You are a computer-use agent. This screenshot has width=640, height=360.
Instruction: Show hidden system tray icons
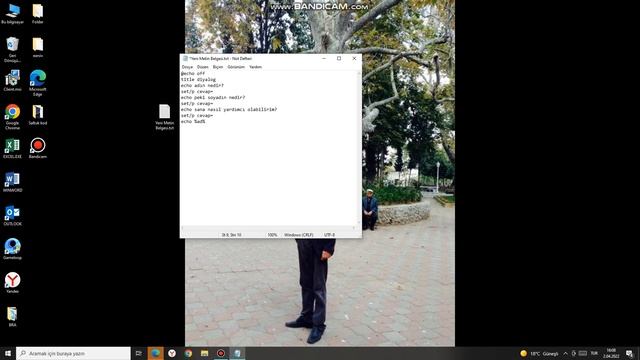[x=565, y=353]
